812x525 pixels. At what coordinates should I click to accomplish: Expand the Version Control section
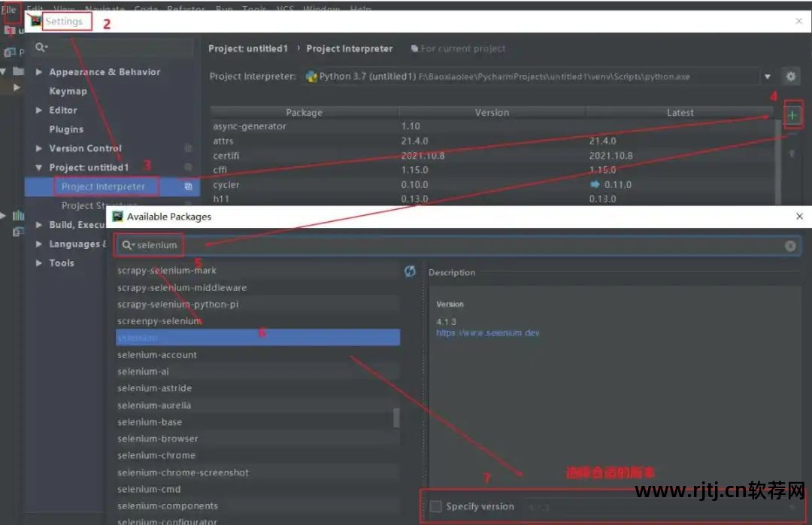pyautogui.click(x=39, y=149)
